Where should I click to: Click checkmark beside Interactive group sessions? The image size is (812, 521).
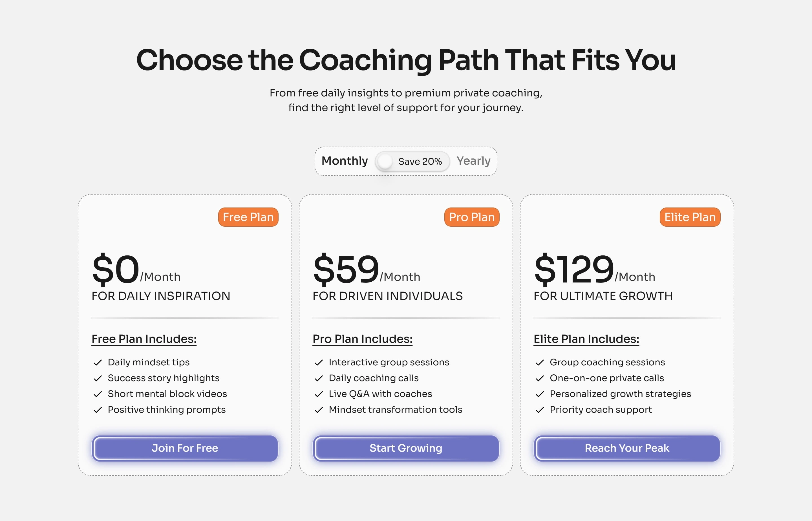319,363
